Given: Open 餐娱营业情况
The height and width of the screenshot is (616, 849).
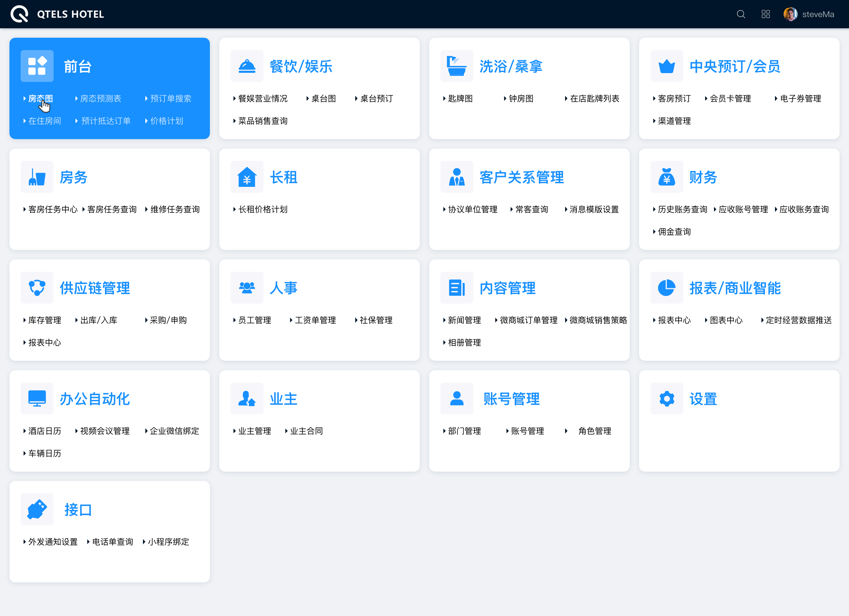Looking at the screenshot, I should pos(263,98).
